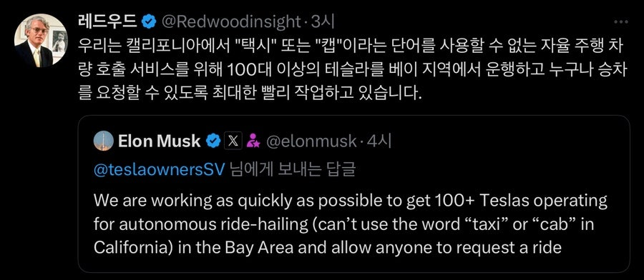Click Elon Musk's blue verified checkmark
The image size is (644, 280).
pyautogui.click(x=213, y=141)
